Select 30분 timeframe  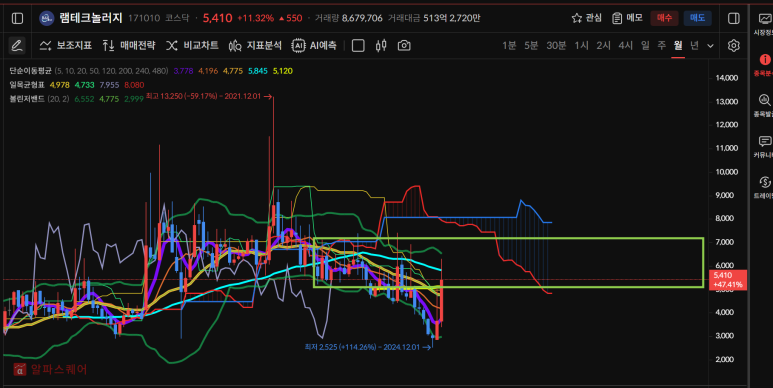556,45
